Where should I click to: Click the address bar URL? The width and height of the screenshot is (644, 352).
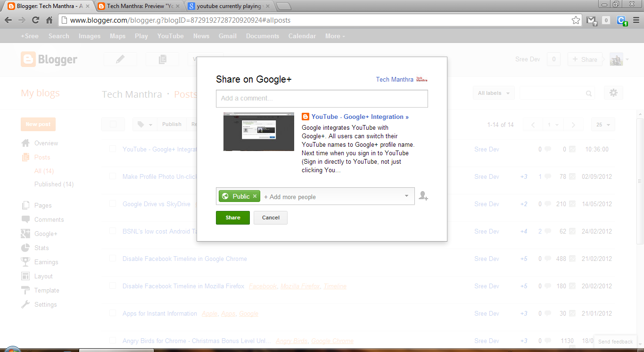[x=180, y=20]
